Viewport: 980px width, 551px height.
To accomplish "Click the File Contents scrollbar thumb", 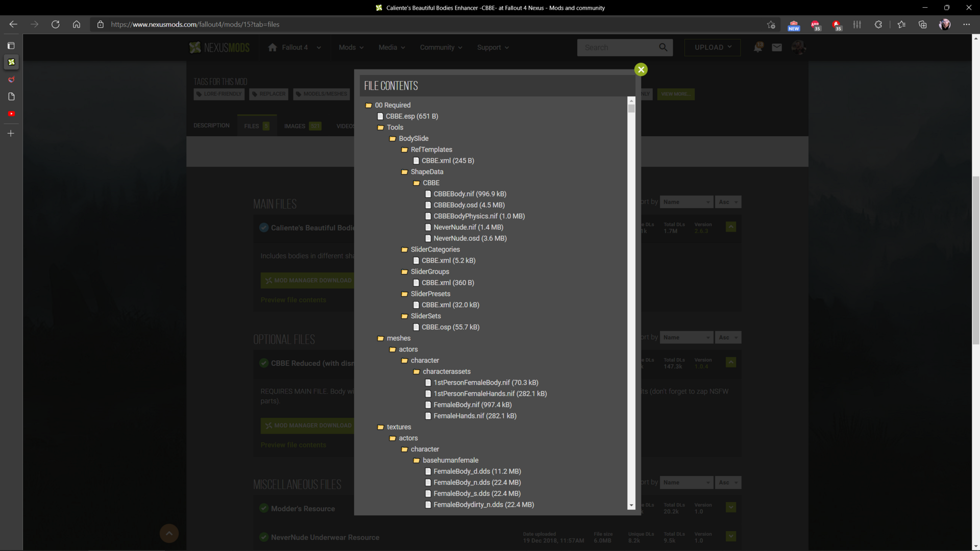I will (631, 109).
